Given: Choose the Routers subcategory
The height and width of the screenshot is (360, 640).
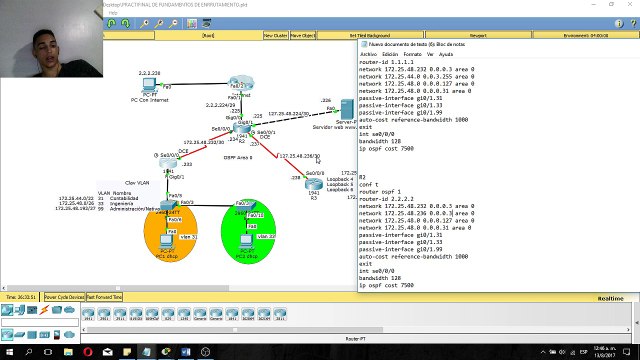Looking at the screenshot, I should pos(7,335).
